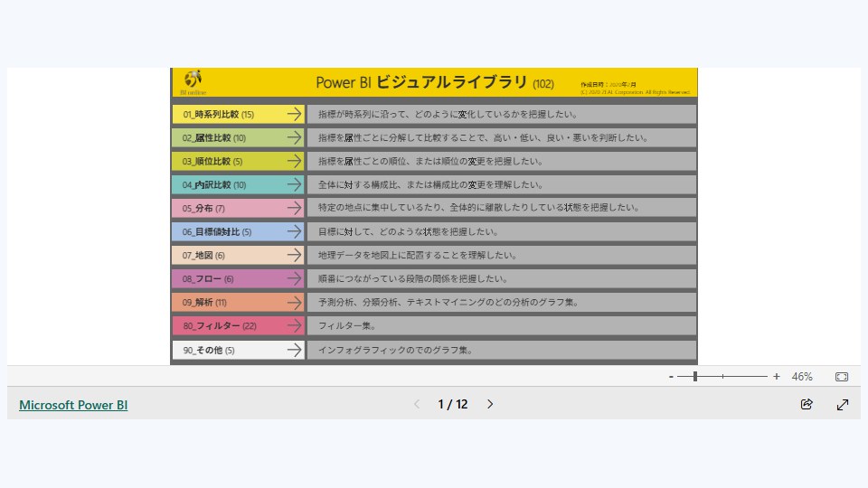Click arrow beside 08_フロー

(x=295, y=278)
